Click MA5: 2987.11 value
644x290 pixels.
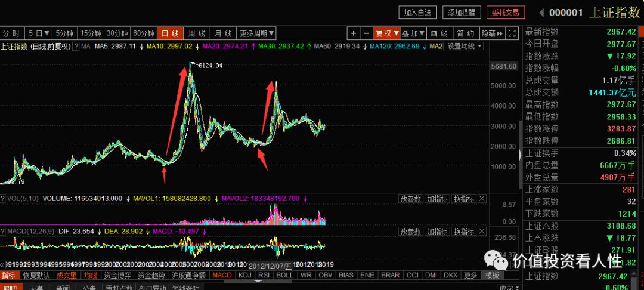[115, 47]
